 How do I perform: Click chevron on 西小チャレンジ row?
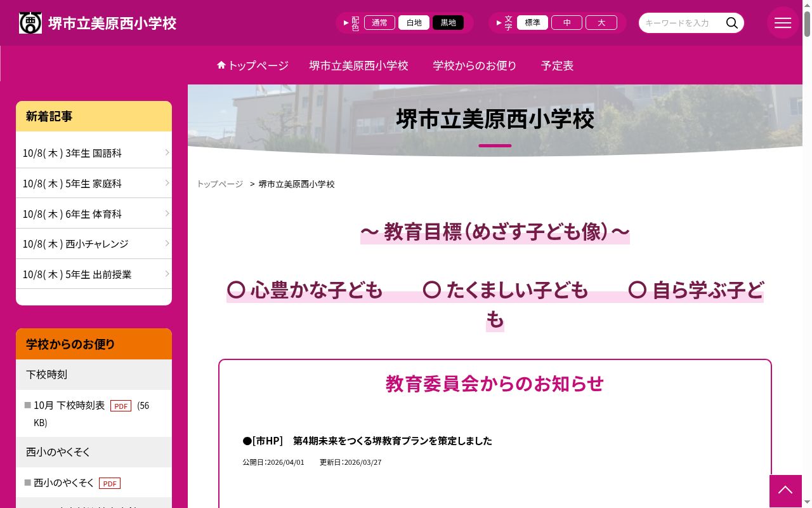pos(167,243)
